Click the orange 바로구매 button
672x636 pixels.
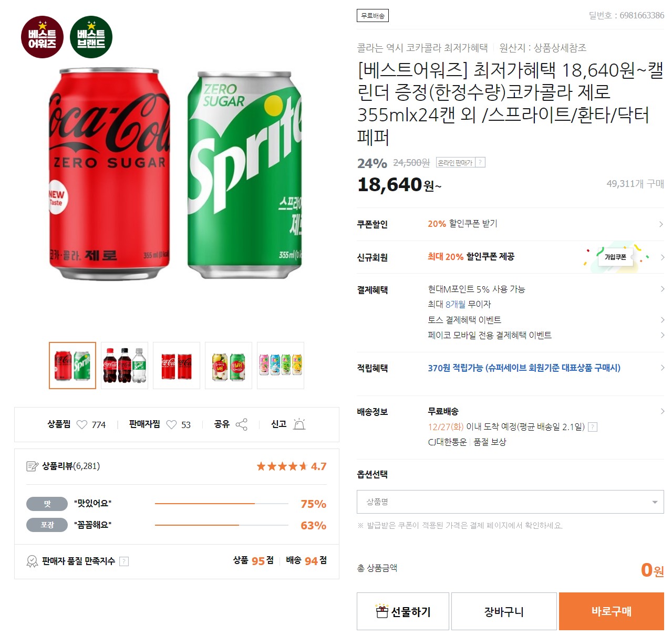pos(612,611)
